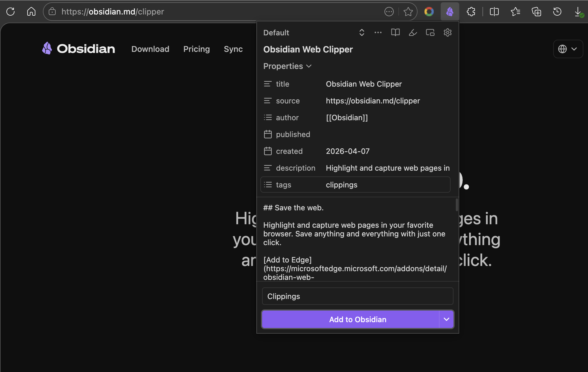Open reader mode book icon in clipper
Viewport: 588px width, 372px height.
395,32
